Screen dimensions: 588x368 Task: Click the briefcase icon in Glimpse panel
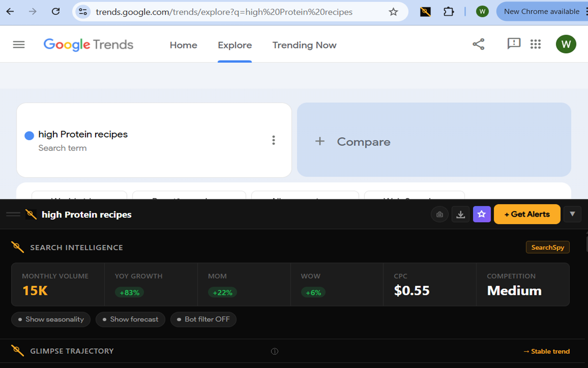(x=440, y=214)
